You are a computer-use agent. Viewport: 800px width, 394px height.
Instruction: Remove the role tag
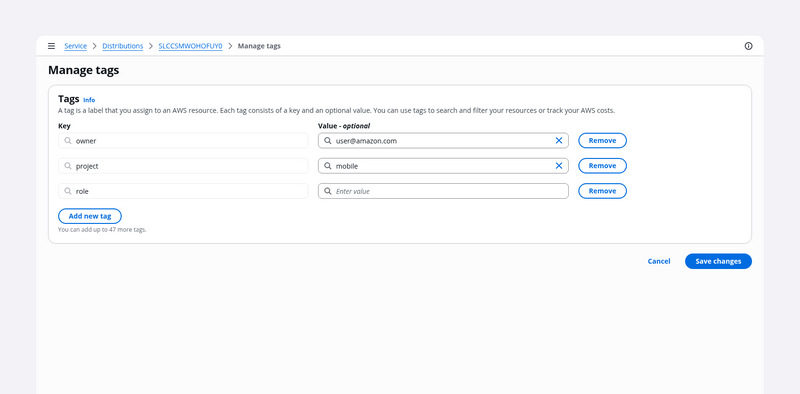click(602, 191)
